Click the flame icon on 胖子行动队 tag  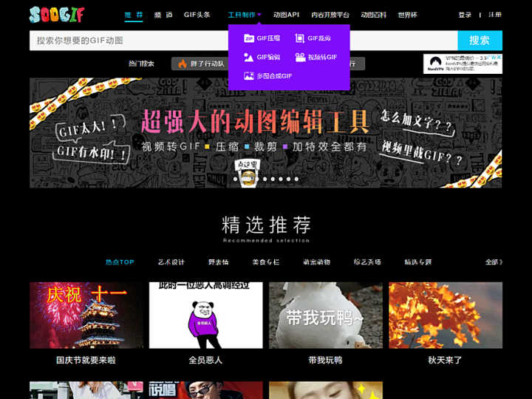(183, 64)
